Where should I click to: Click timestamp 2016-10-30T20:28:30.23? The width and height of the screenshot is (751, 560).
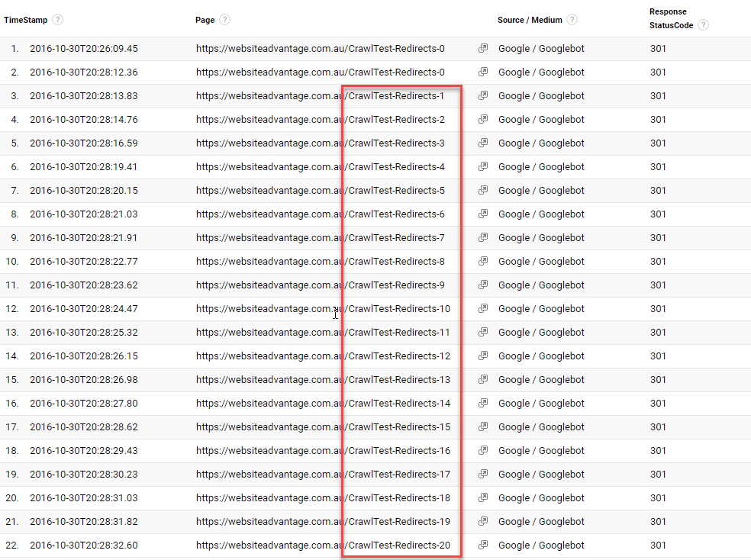(84, 475)
